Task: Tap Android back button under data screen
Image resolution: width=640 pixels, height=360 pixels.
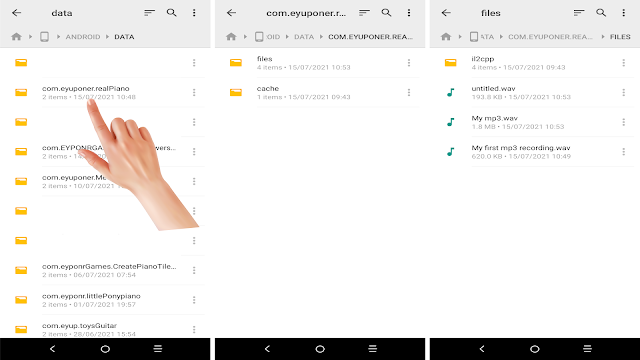Action: click(52, 349)
